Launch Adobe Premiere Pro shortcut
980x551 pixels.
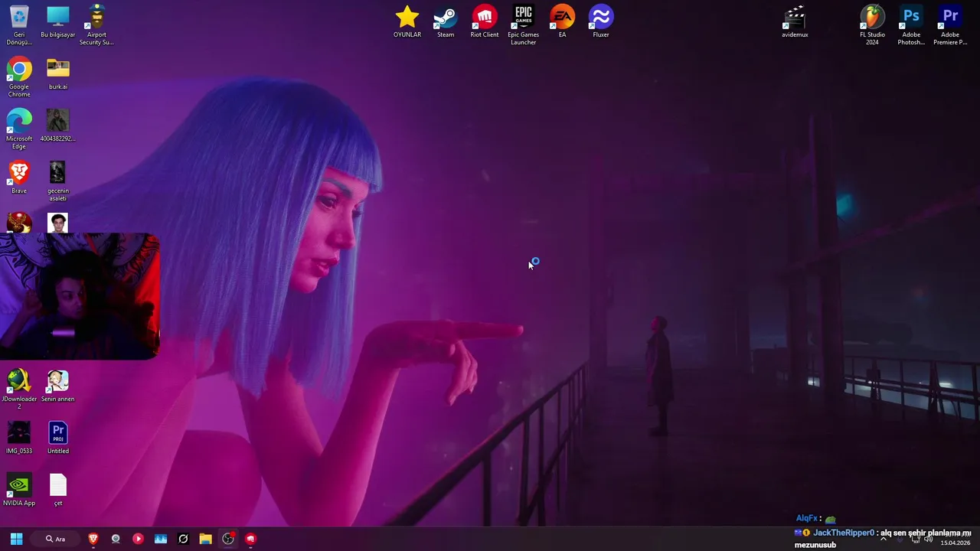(950, 24)
